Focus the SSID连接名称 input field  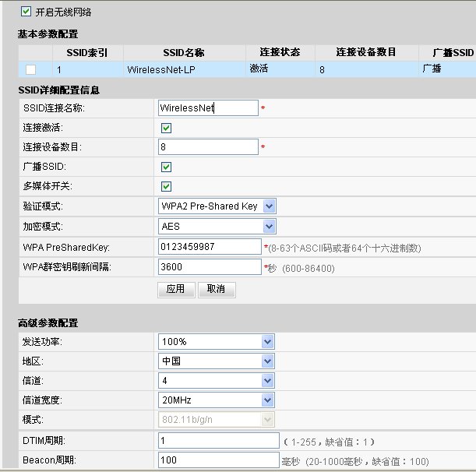tap(208, 108)
